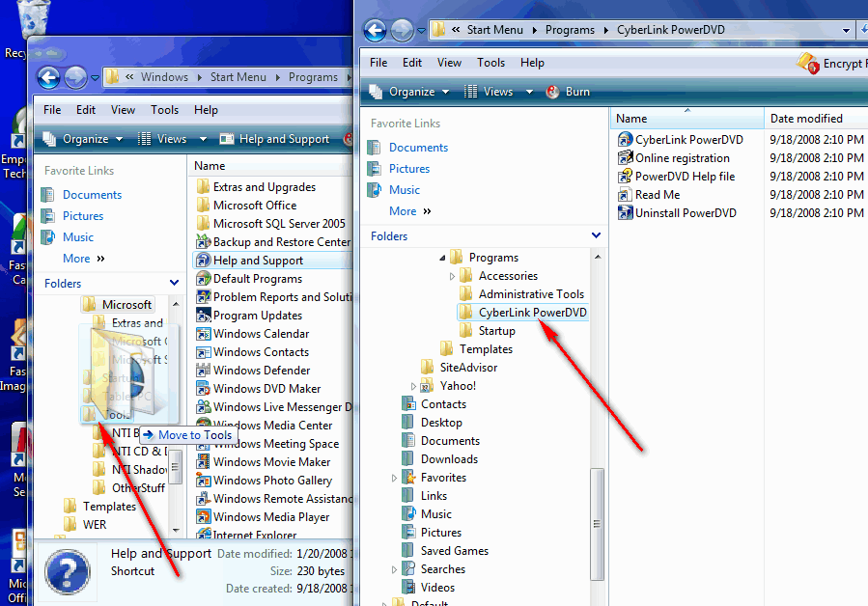Click the Burn disc icon in PowerDVD window

[552, 92]
